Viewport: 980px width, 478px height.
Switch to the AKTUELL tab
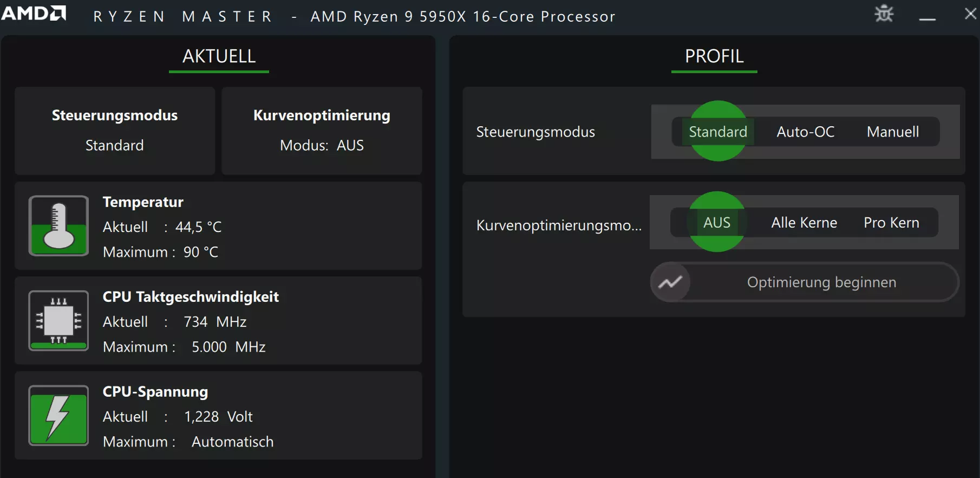(x=219, y=56)
